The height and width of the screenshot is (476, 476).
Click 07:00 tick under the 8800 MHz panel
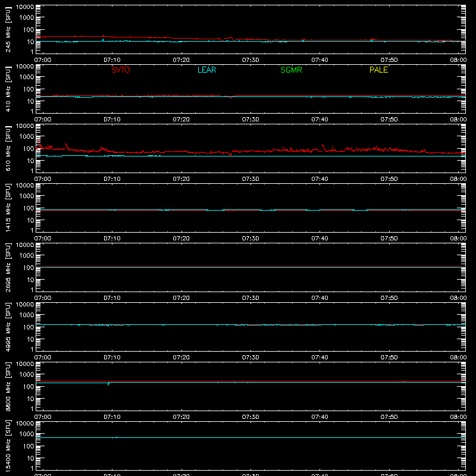point(43,417)
